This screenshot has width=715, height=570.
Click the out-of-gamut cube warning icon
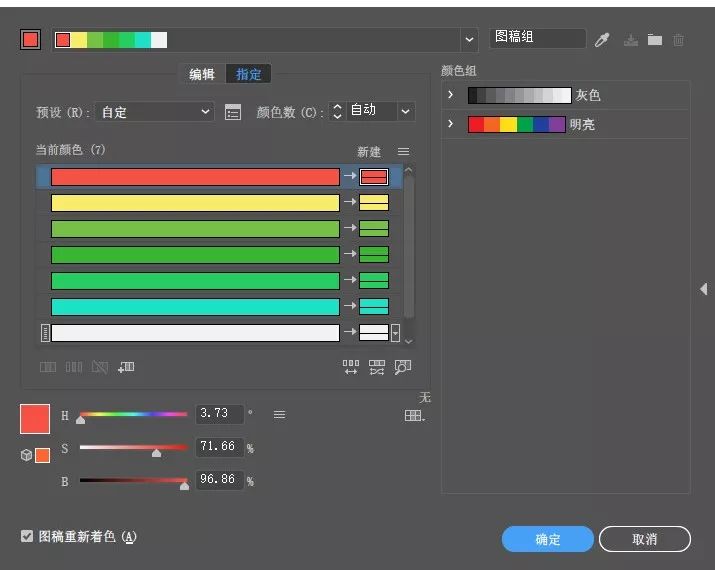26,455
